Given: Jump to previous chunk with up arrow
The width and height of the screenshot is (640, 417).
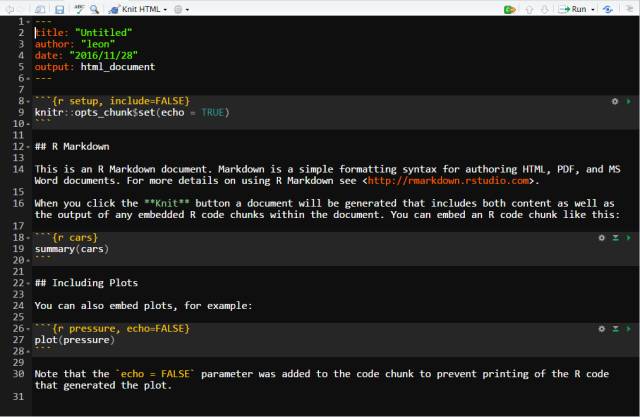Looking at the screenshot, I should point(529,9).
